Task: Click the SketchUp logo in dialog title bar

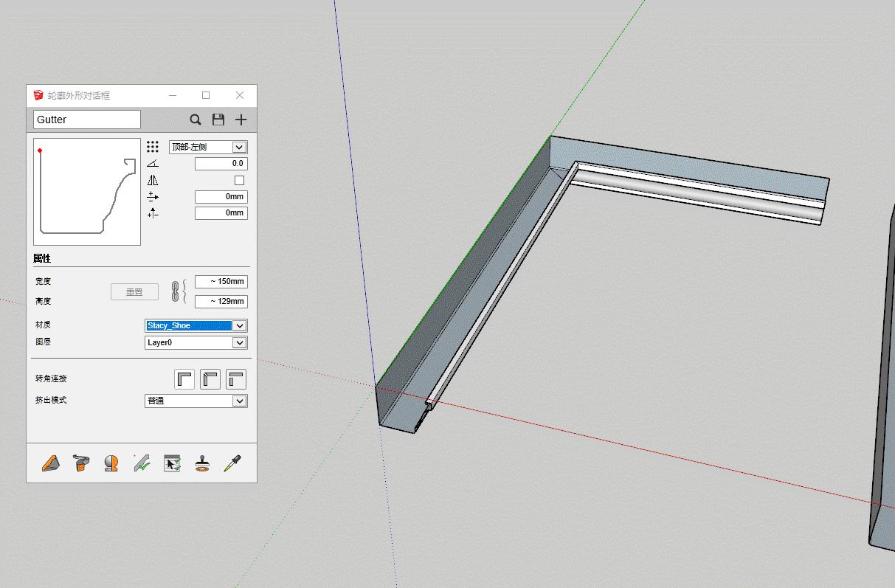Action: [38, 95]
